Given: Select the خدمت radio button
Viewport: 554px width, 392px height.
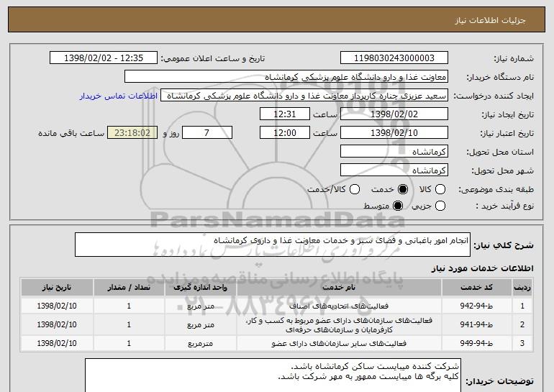Looking at the screenshot, I should pos(403,190).
